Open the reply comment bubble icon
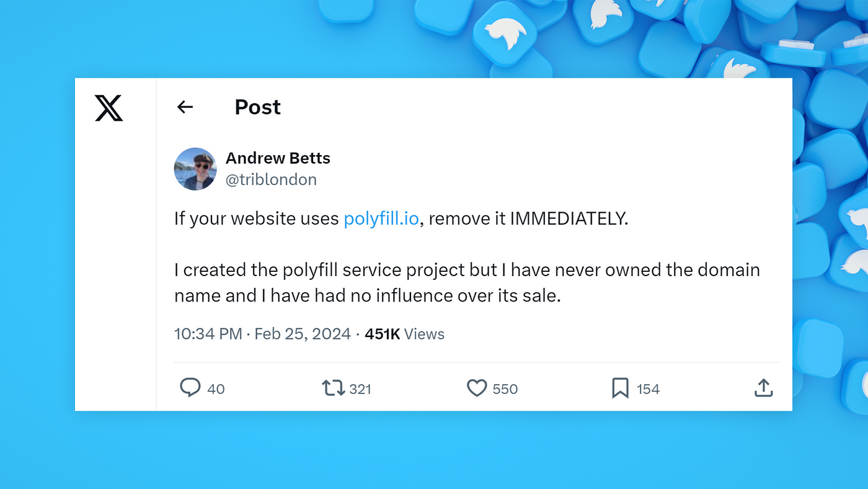This screenshot has height=489, width=868. pyautogui.click(x=190, y=388)
